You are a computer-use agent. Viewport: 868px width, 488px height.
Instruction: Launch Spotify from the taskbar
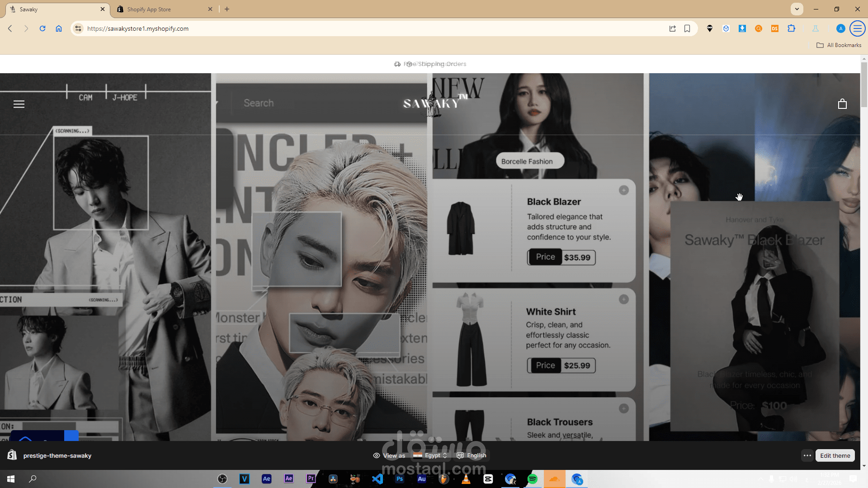(533, 479)
